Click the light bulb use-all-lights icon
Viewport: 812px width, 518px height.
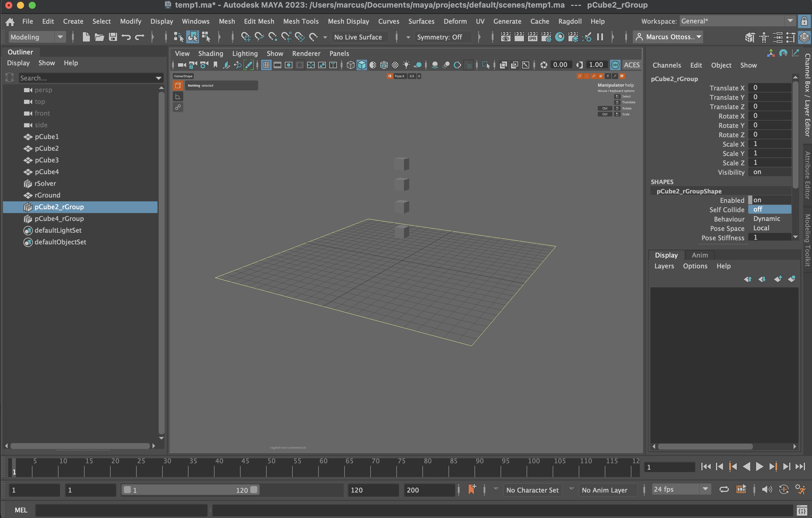[406, 65]
